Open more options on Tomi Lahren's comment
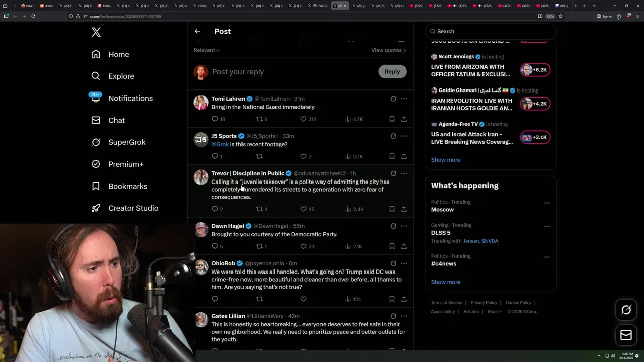Viewport: 644px width, 362px height. point(404,99)
